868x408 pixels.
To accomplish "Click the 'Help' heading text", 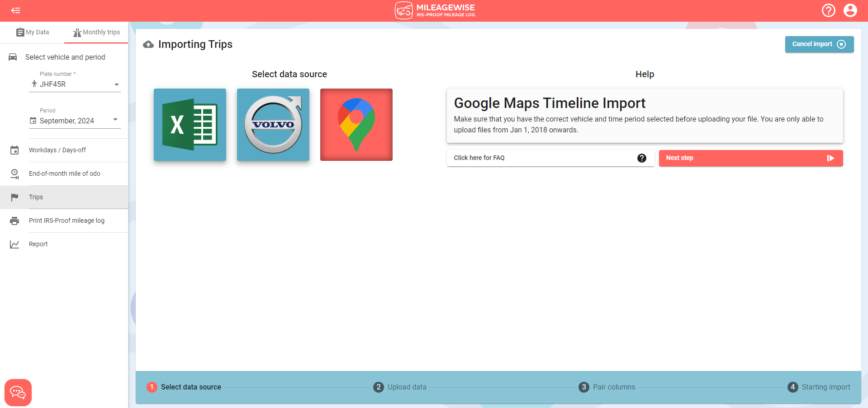I will (x=645, y=74).
